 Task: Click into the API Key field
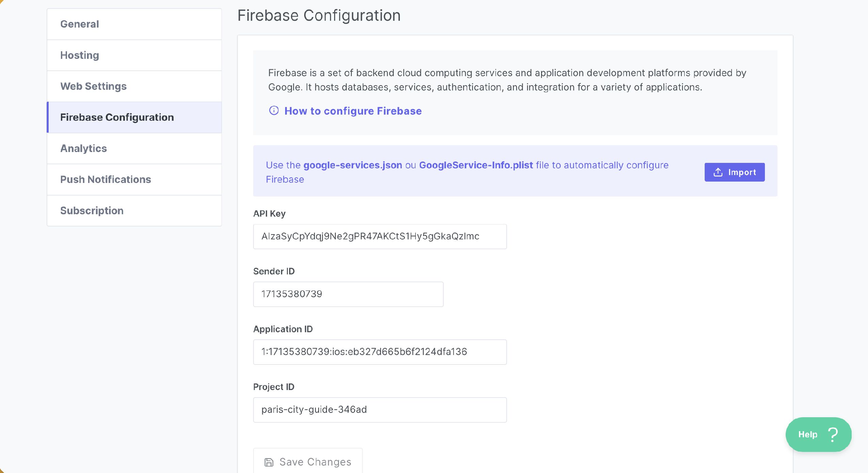click(380, 237)
